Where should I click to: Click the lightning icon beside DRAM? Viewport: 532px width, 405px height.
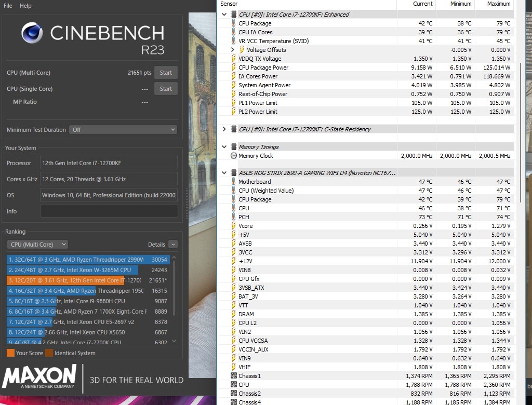point(233,314)
